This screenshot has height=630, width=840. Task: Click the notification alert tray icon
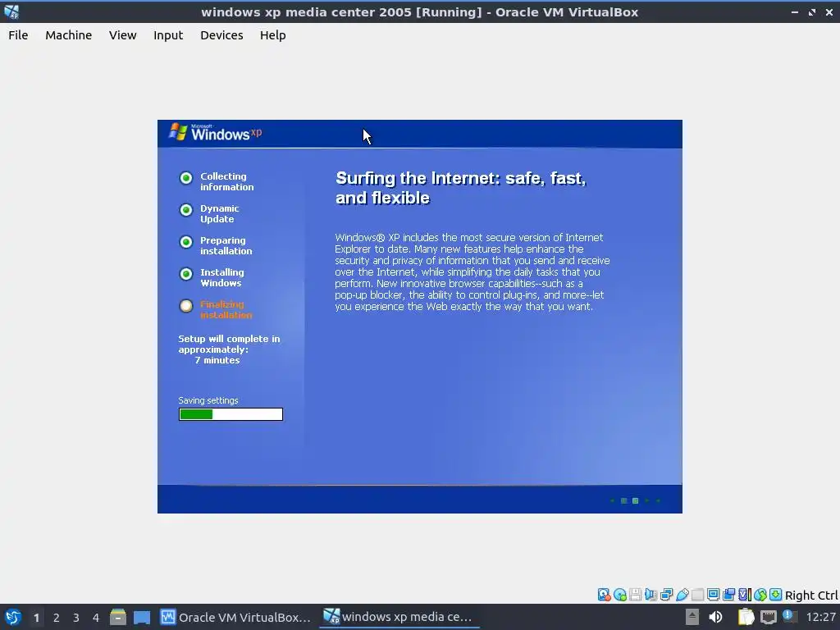[788, 616]
